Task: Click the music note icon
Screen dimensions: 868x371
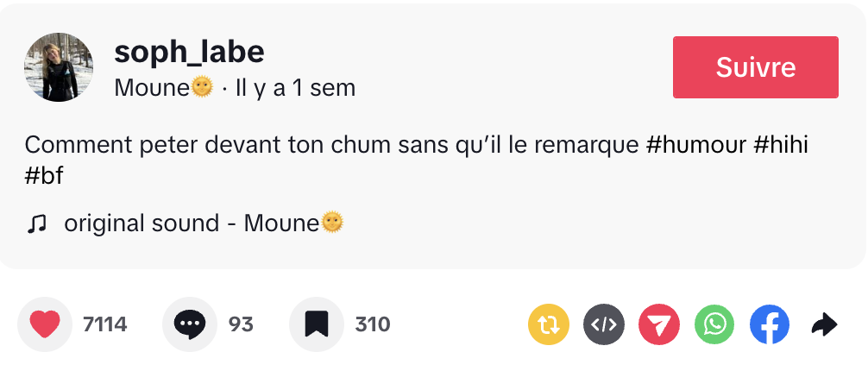Action: click(36, 223)
